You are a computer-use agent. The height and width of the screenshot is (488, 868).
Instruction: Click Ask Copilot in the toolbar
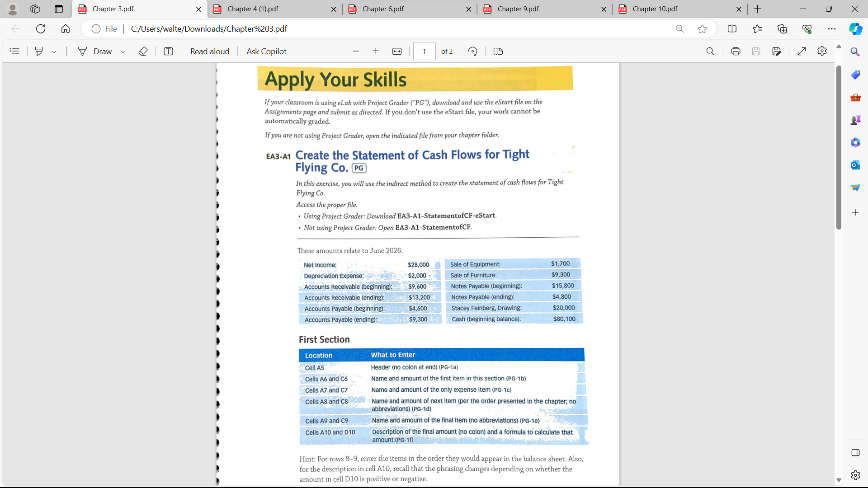(266, 51)
